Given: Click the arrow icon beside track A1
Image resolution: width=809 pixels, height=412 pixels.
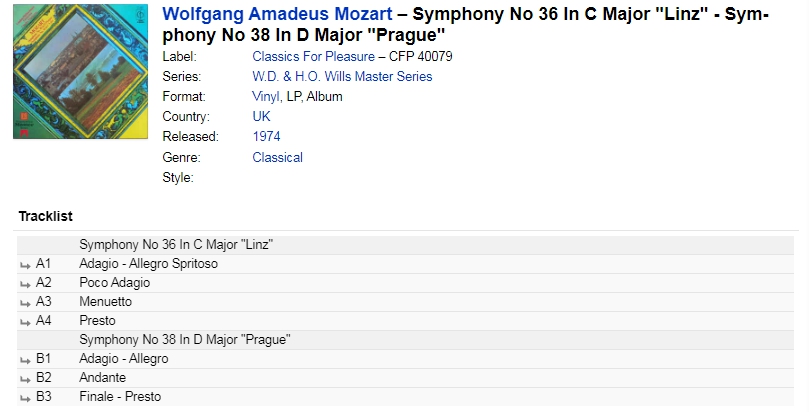Looking at the screenshot, I should point(25,266).
